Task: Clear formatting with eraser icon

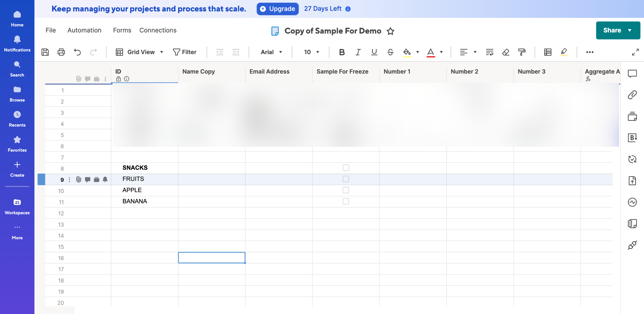Action: tap(506, 52)
